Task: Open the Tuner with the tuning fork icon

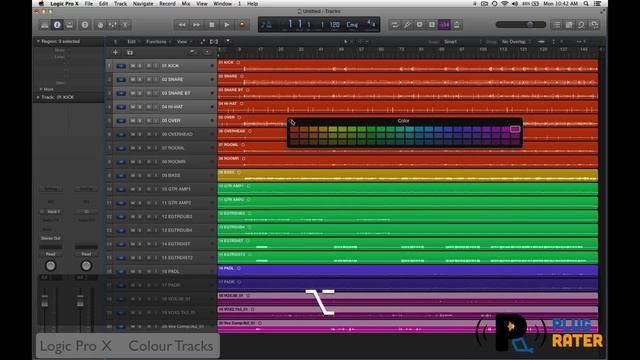Action: 407,25
